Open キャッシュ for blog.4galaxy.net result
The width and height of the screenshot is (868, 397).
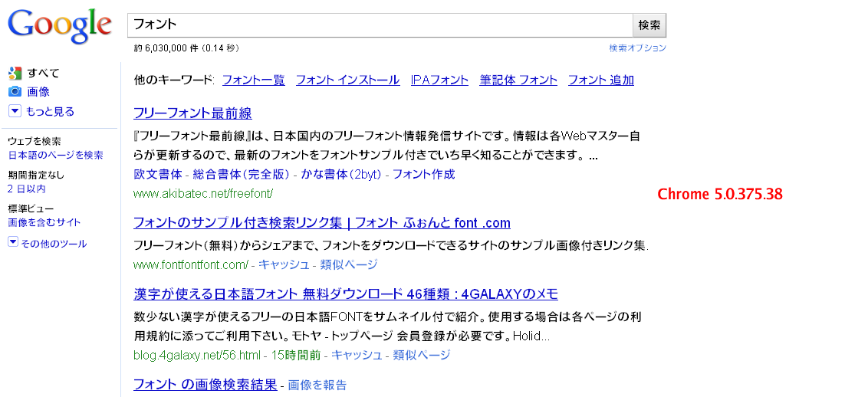357,355
